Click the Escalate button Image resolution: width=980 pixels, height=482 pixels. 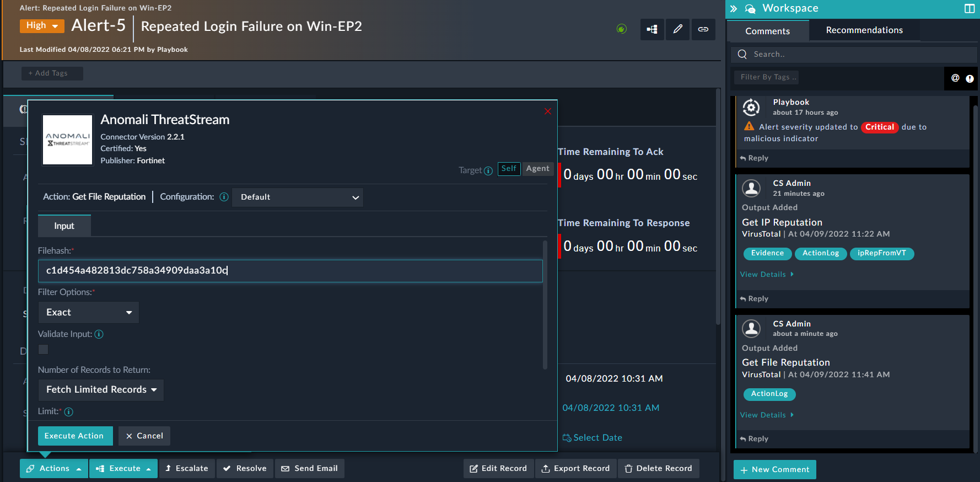pyautogui.click(x=187, y=469)
